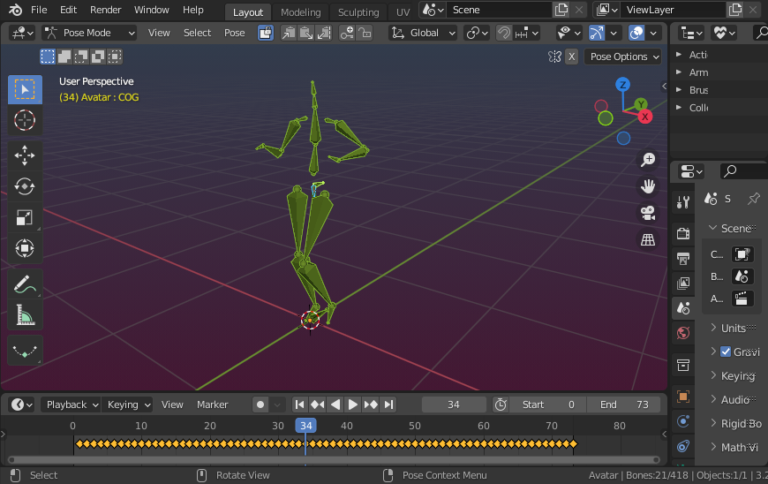Open the Render menu

105,10
